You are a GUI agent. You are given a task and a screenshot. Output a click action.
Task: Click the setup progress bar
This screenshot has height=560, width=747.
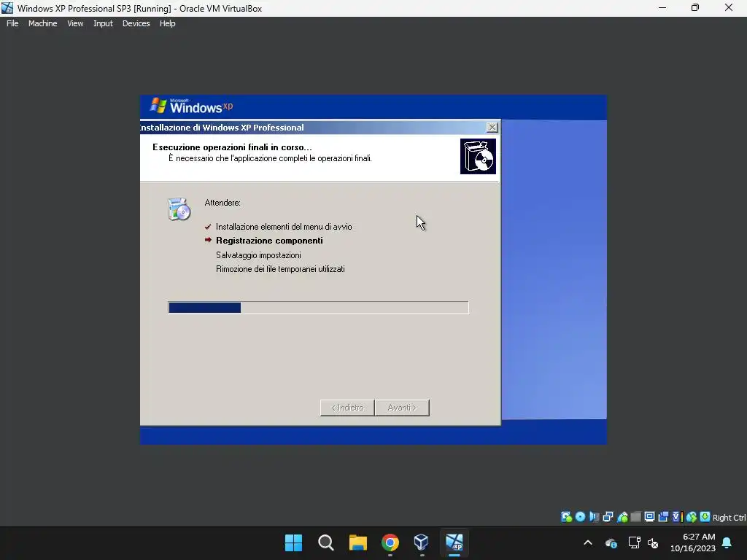[x=318, y=308]
